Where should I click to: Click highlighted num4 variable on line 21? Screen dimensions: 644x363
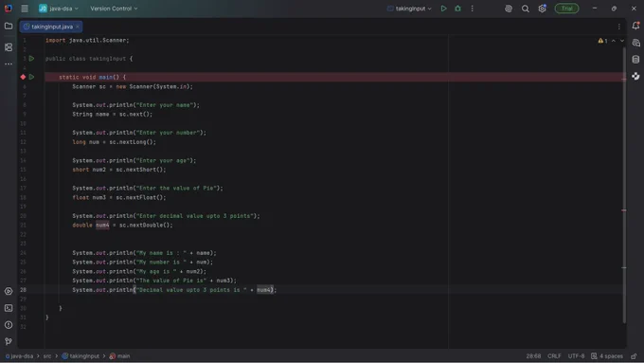tap(102, 225)
